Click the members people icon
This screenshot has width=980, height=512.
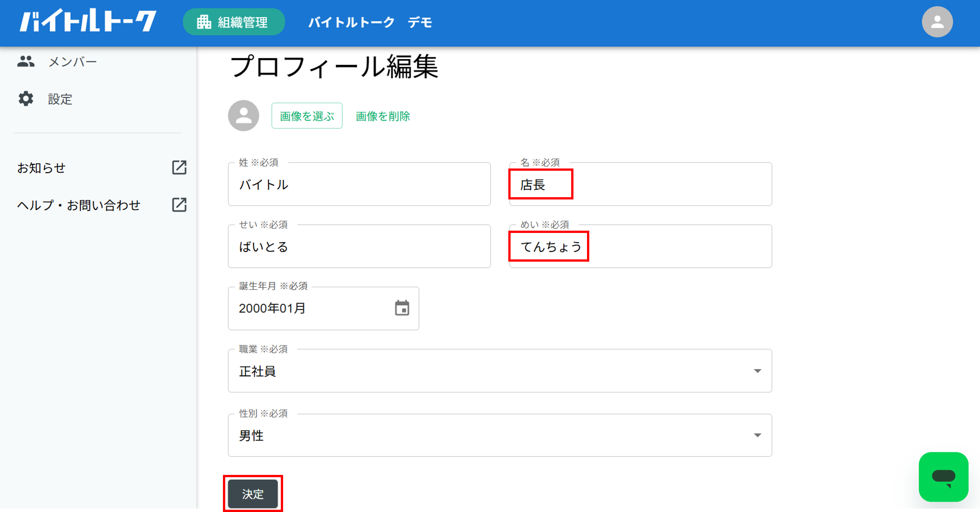click(x=26, y=61)
